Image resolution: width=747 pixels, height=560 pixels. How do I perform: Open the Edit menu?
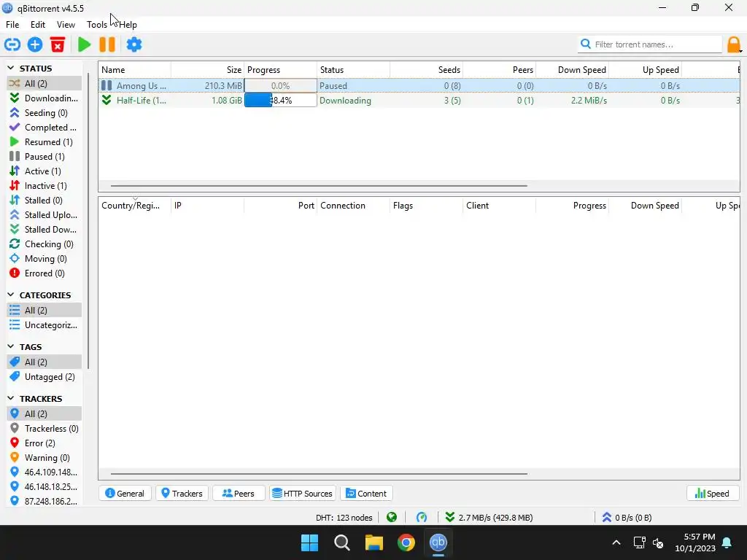tap(38, 25)
